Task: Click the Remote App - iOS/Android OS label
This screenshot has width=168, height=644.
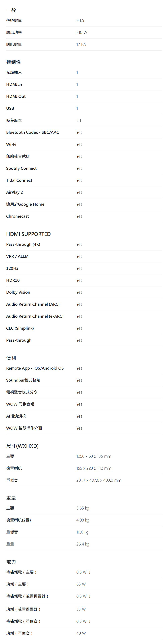Action: click(35, 368)
